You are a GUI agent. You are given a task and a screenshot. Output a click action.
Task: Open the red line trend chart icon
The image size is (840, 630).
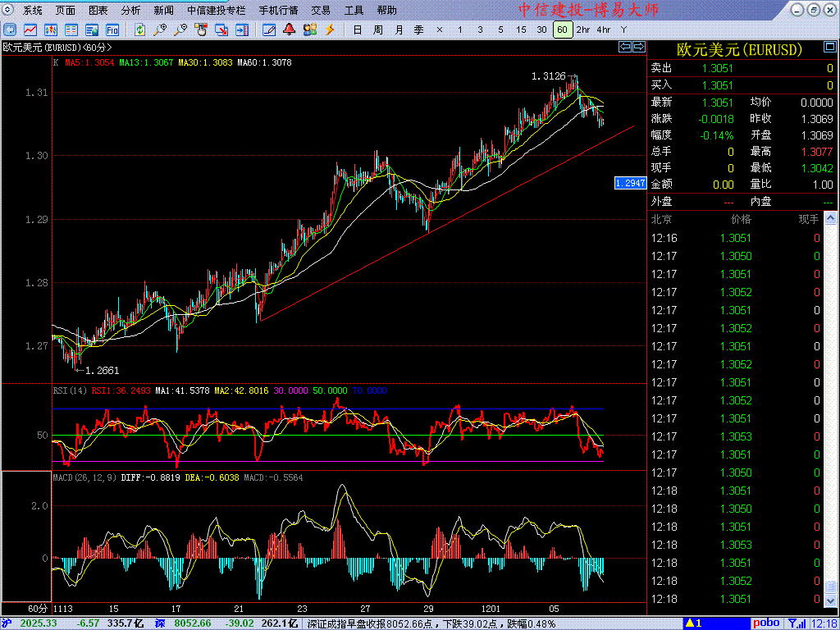[30, 30]
